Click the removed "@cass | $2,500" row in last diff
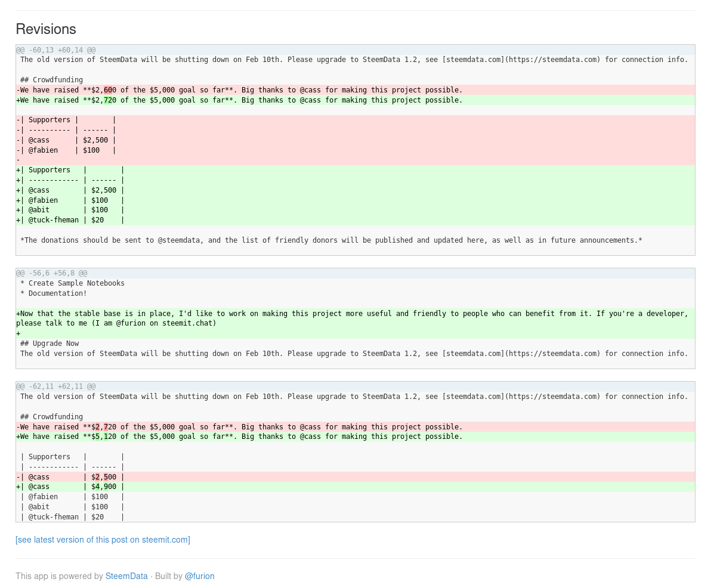The height and width of the screenshot is (588, 711). [x=355, y=477]
